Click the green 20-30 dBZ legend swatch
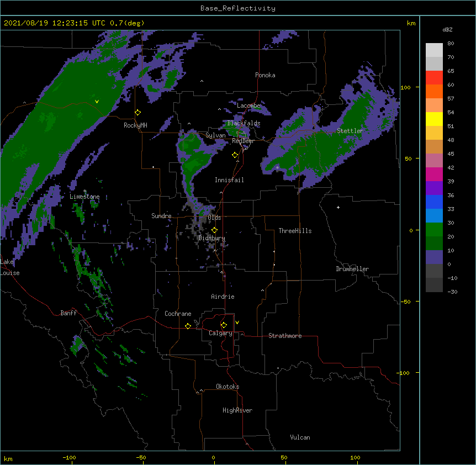The width and height of the screenshot is (476, 465). click(x=434, y=230)
